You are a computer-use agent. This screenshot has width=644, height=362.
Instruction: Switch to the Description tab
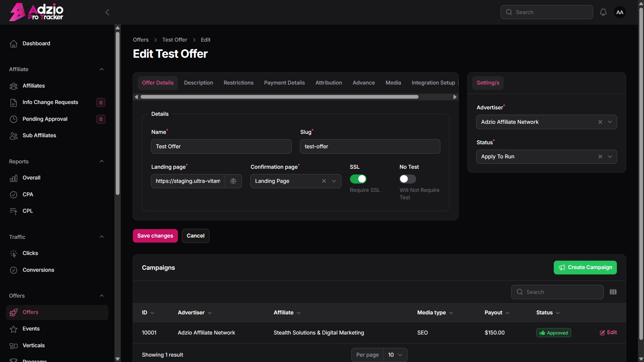coord(198,83)
